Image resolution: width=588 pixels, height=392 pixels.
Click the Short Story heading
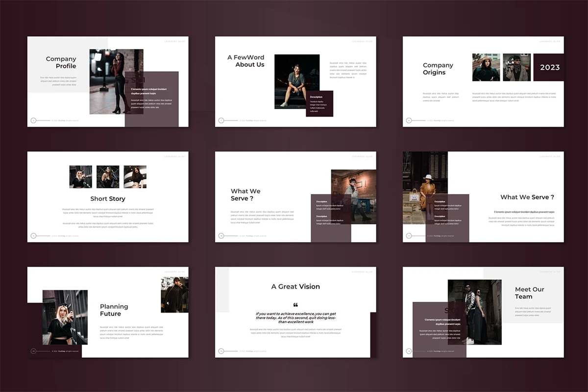point(108,198)
